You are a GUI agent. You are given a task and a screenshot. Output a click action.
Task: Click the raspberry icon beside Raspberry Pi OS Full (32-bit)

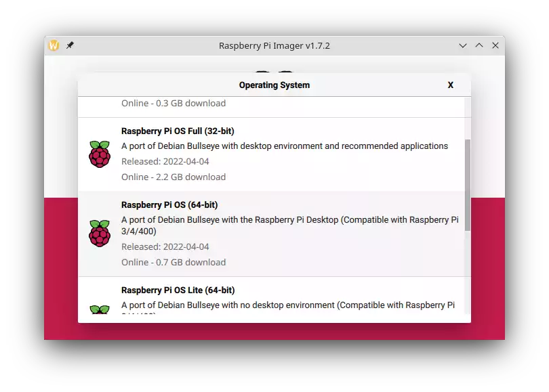100,154
